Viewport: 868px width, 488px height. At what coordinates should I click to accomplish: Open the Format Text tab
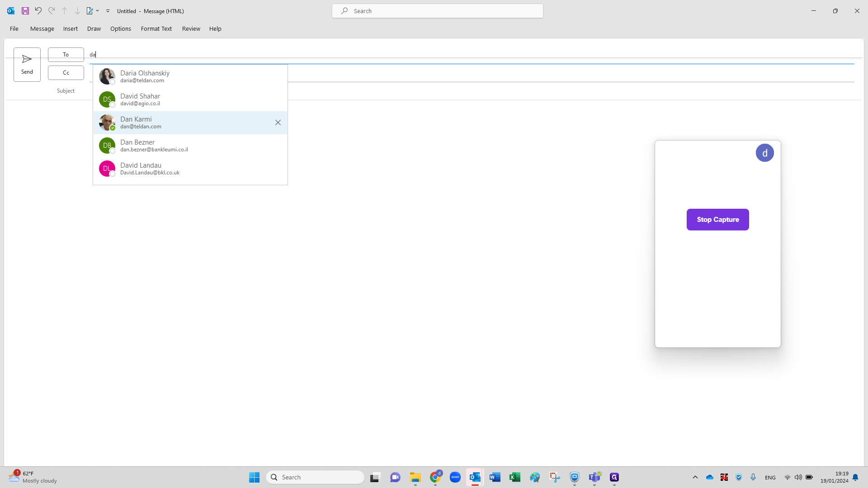click(156, 28)
